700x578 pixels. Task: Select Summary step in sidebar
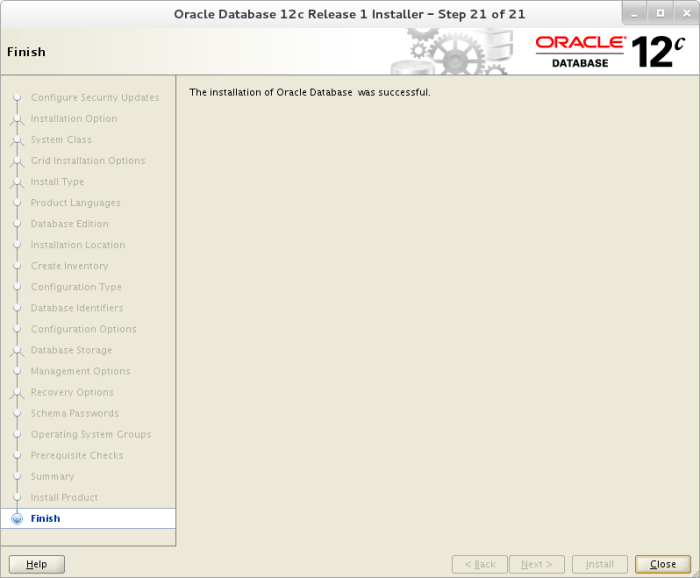[52, 476]
